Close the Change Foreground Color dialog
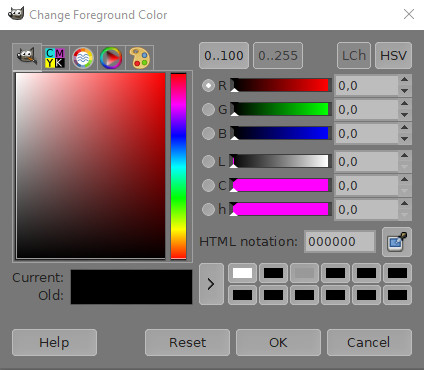This screenshot has height=370, width=424. (409, 14)
